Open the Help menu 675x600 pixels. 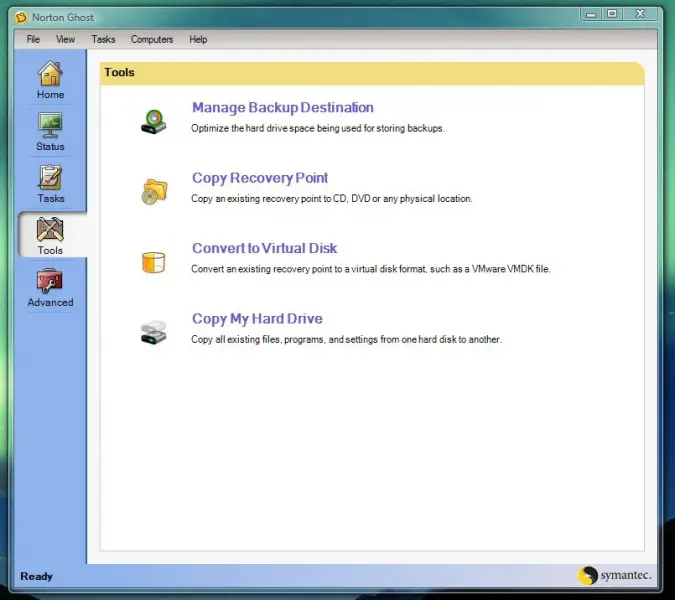(198, 39)
